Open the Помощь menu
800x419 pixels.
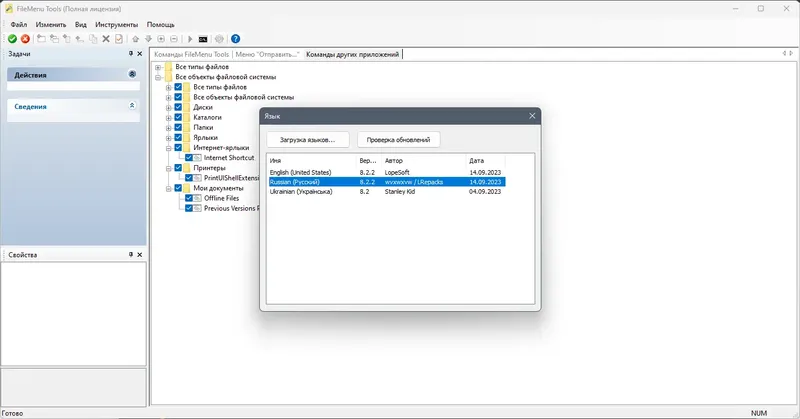pyautogui.click(x=161, y=24)
